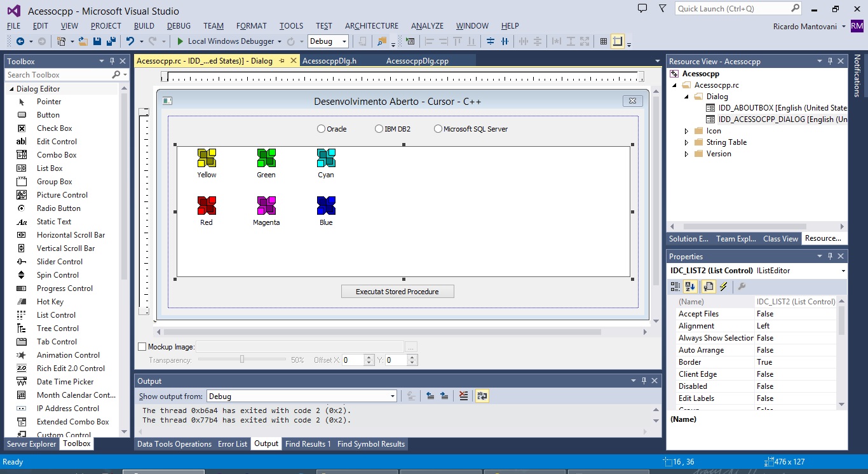Click the mockup Transparency slider handle

(x=242, y=360)
